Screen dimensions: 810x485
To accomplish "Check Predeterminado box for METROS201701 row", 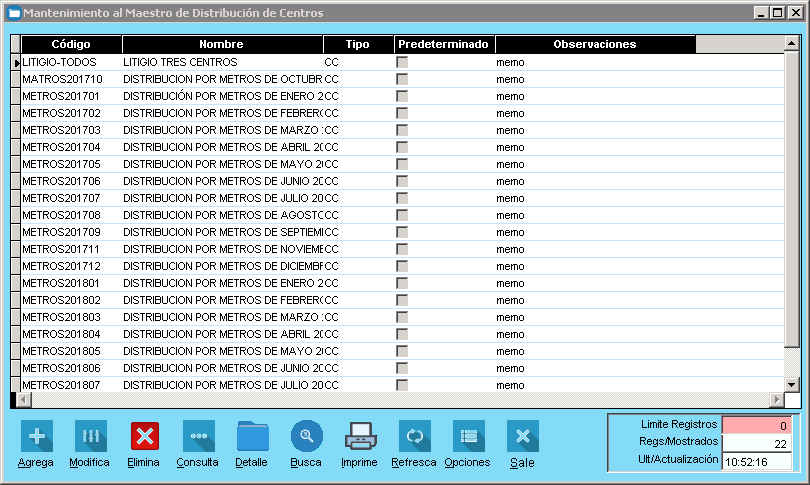I will click(402, 96).
